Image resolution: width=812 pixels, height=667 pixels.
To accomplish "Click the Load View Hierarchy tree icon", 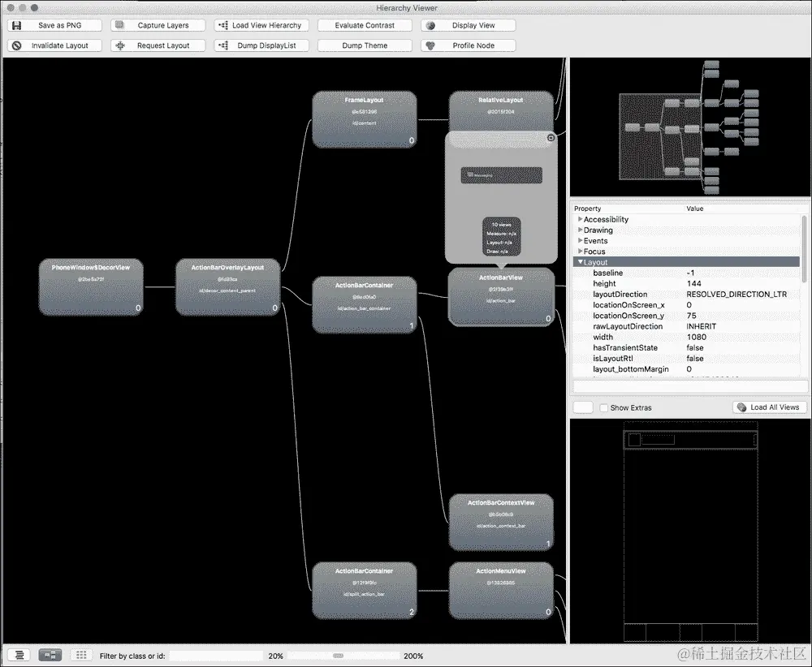I will click(x=223, y=25).
